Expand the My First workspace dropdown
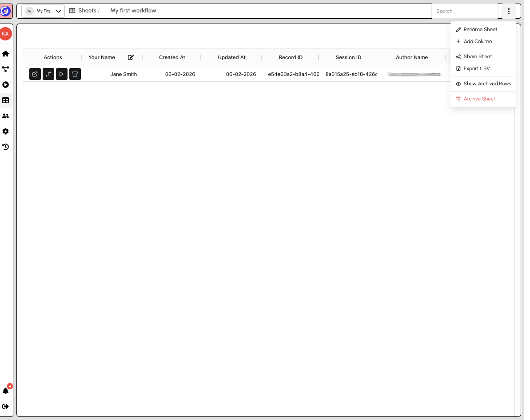 43,11
